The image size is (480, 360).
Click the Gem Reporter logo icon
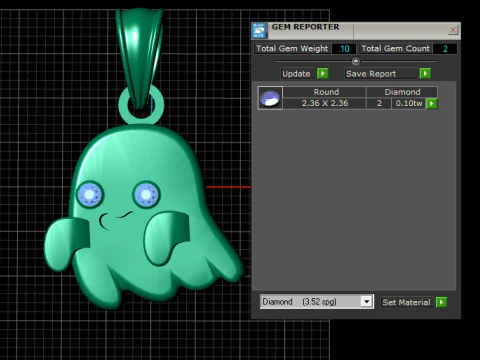259,31
